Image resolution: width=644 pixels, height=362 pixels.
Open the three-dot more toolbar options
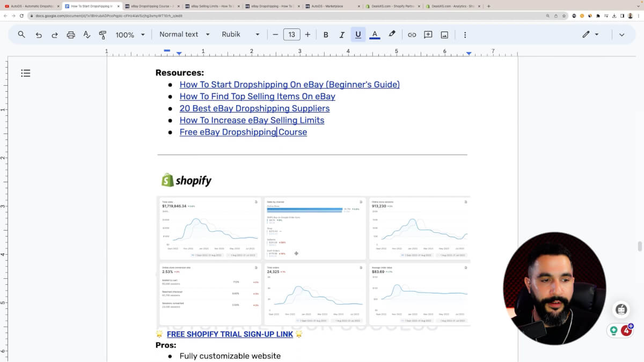465,34
